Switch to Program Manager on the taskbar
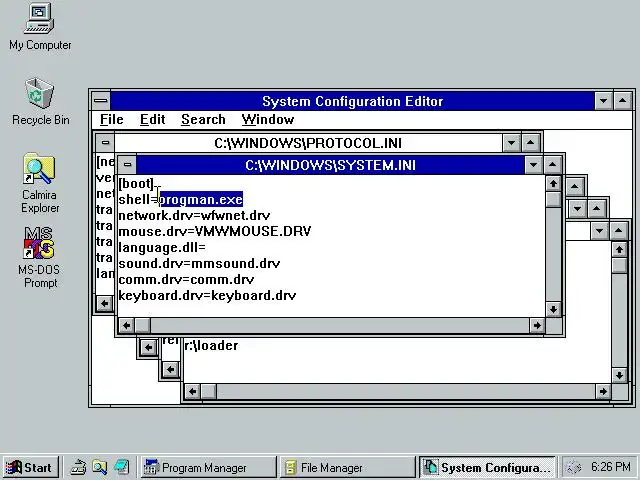The image size is (640, 480). click(208, 467)
